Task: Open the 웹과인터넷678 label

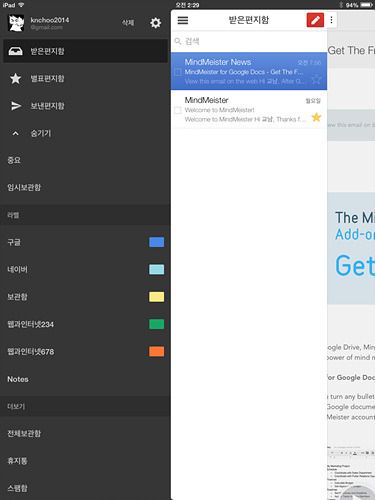Action: click(x=85, y=351)
